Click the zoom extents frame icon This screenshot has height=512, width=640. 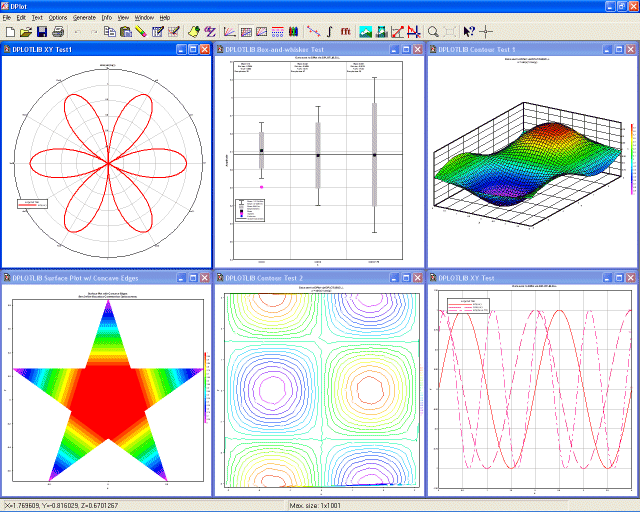(x=449, y=32)
